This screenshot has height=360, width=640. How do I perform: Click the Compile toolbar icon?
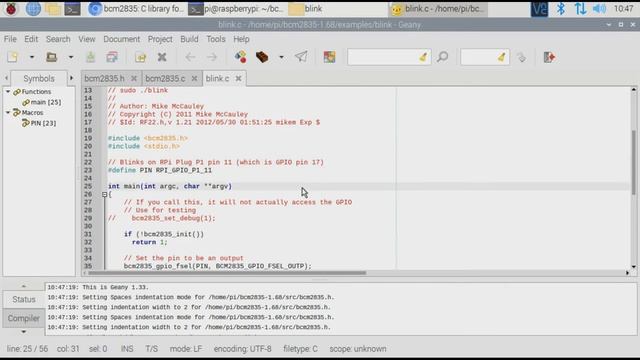tap(240, 57)
